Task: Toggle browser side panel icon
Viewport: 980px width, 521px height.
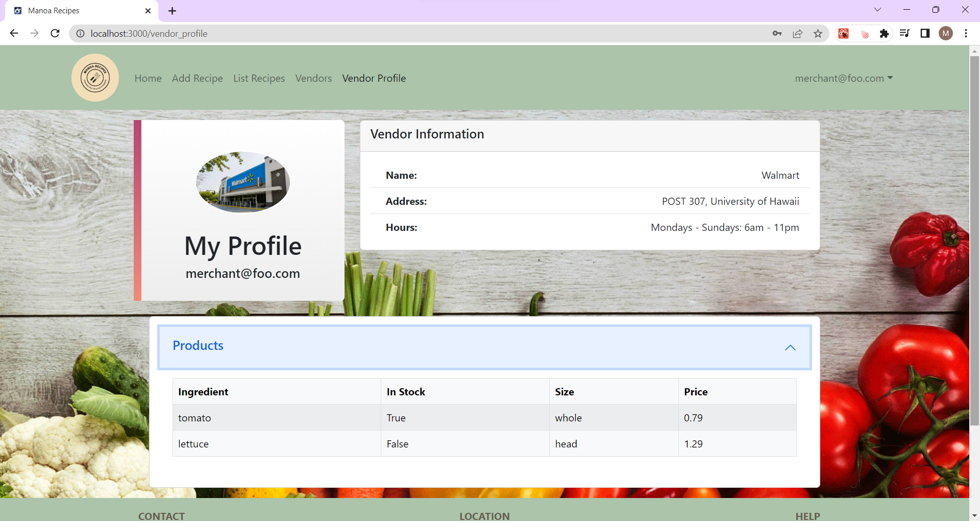Action: coord(925,33)
